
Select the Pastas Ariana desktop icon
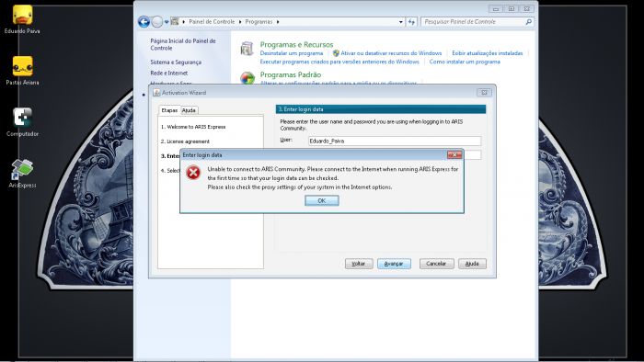22,71
